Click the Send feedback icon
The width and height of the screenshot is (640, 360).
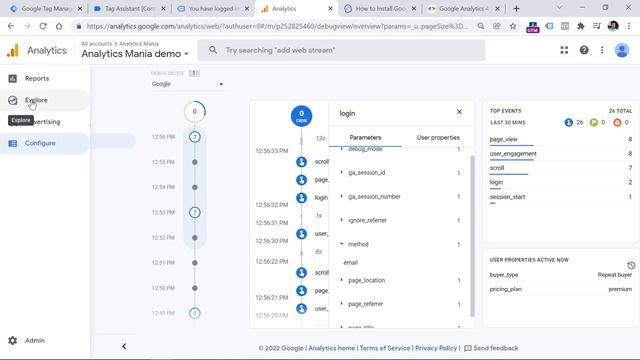468,348
